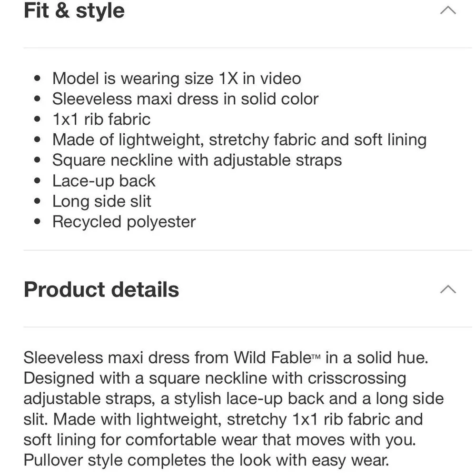
Task: Select the Product details section heading
Action: (x=101, y=289)
